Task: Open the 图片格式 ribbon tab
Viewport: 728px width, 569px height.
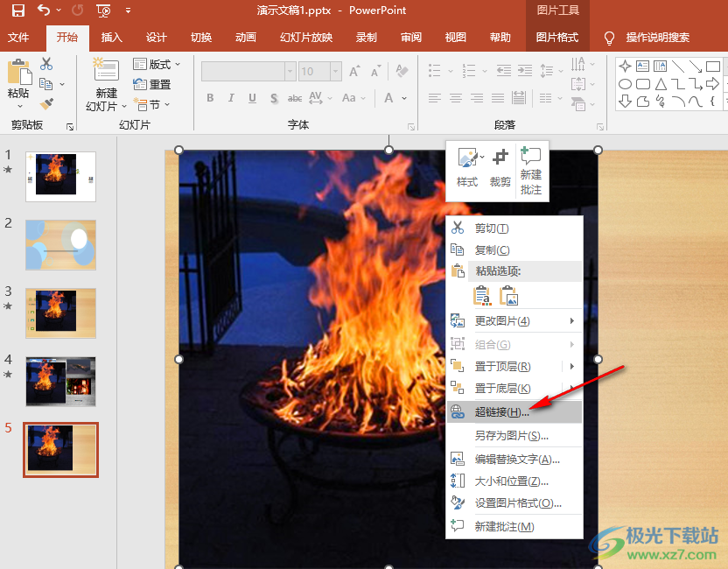Action: (x=557, y=38)
